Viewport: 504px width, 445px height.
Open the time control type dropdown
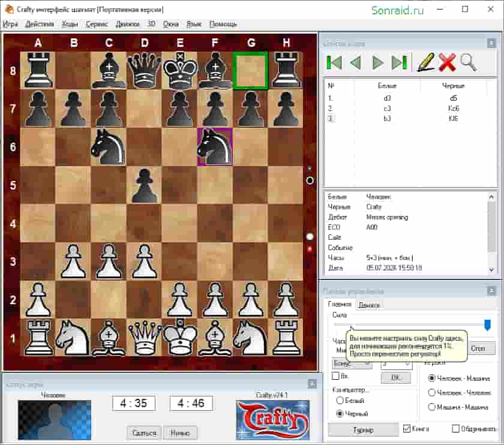[x=352, y=364]
